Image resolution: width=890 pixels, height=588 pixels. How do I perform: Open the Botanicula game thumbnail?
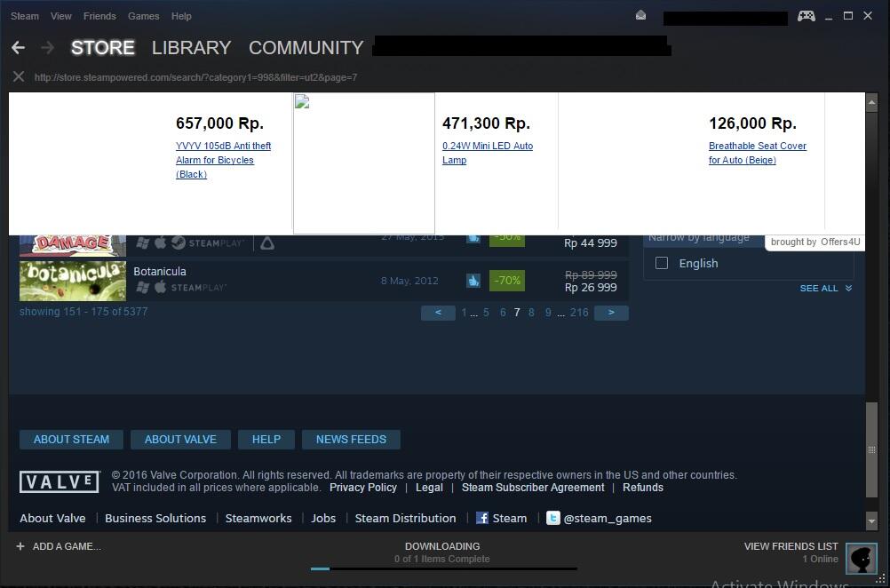tap(73, 281)
